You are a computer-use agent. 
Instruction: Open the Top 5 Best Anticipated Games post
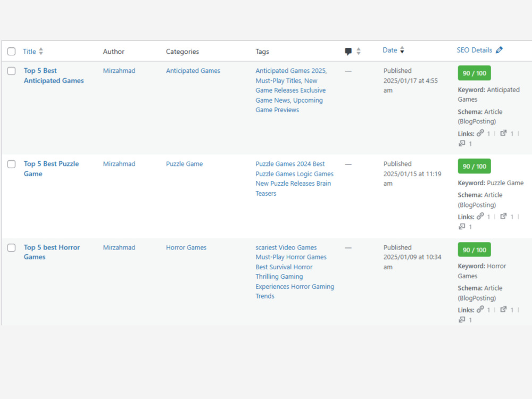click(54, 76)
